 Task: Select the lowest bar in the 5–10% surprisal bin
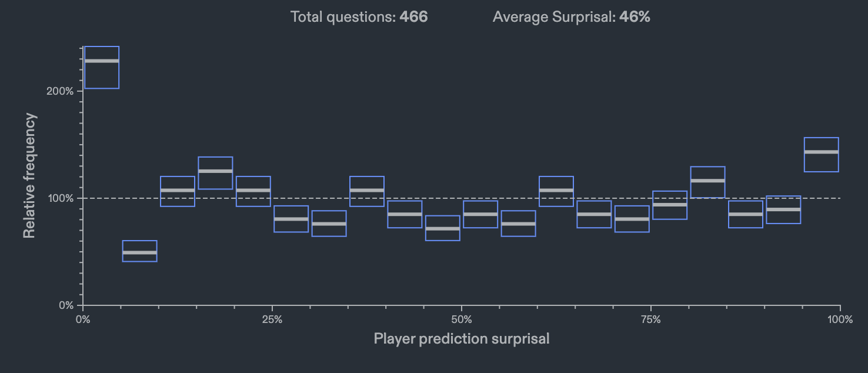139,251
